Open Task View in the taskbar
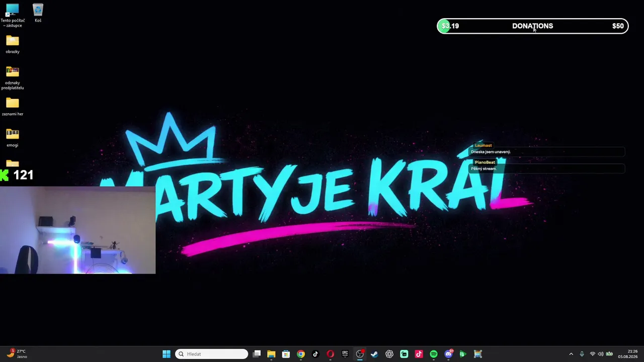Screen dimensions: 644x362 [257, 354]
